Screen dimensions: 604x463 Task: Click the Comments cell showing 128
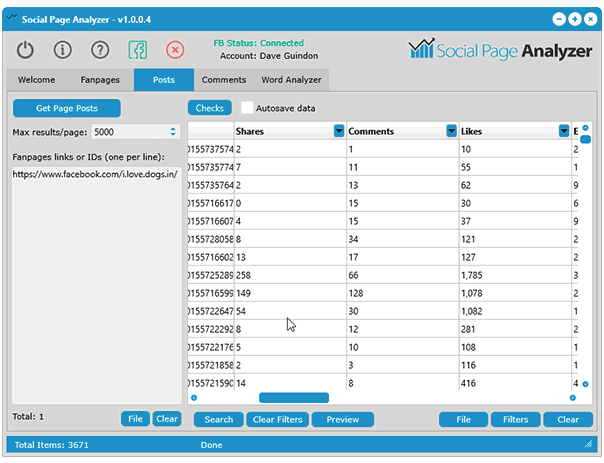[x=403, y=294]
